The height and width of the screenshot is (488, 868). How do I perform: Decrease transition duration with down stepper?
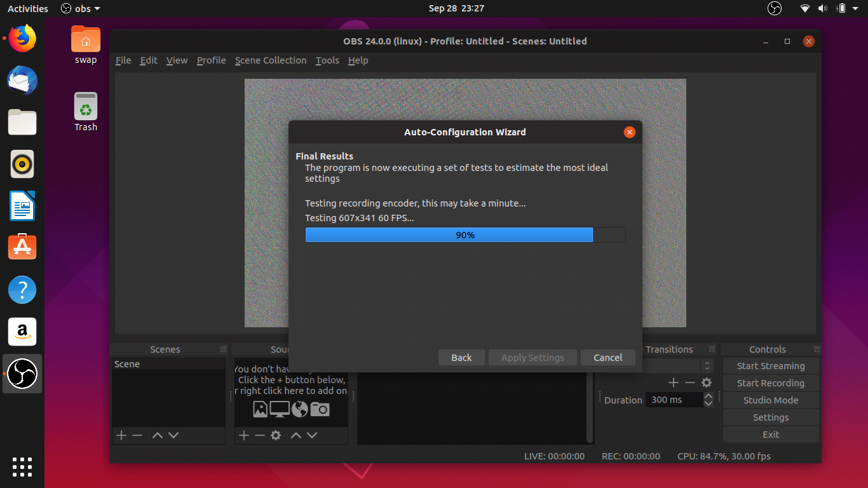tap(709, 403)
